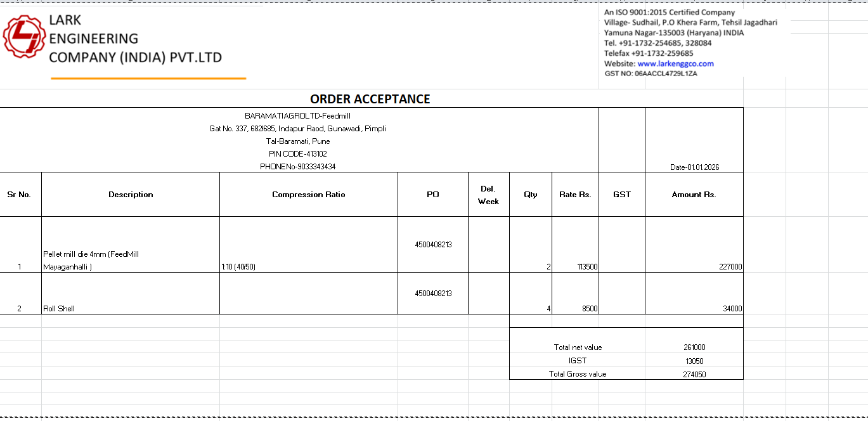
Task: Click the Total Gross value 274050 cell
Action: [x=694, y=374]
